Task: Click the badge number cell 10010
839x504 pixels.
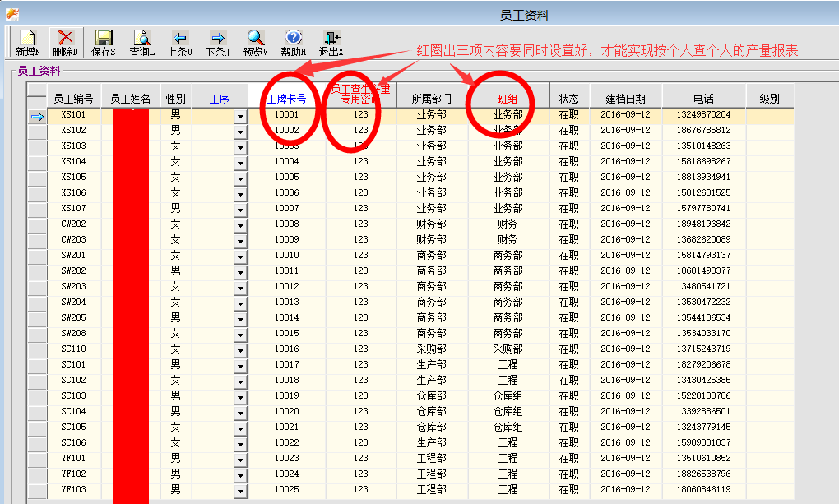Action: coord(286,256)
